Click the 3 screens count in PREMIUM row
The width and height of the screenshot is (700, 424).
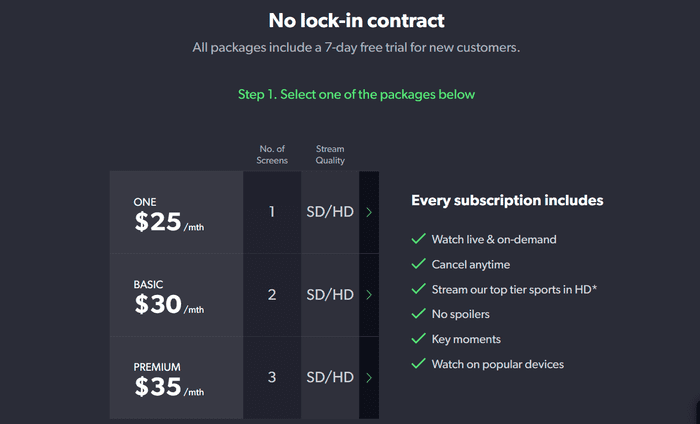pos(272,377)
